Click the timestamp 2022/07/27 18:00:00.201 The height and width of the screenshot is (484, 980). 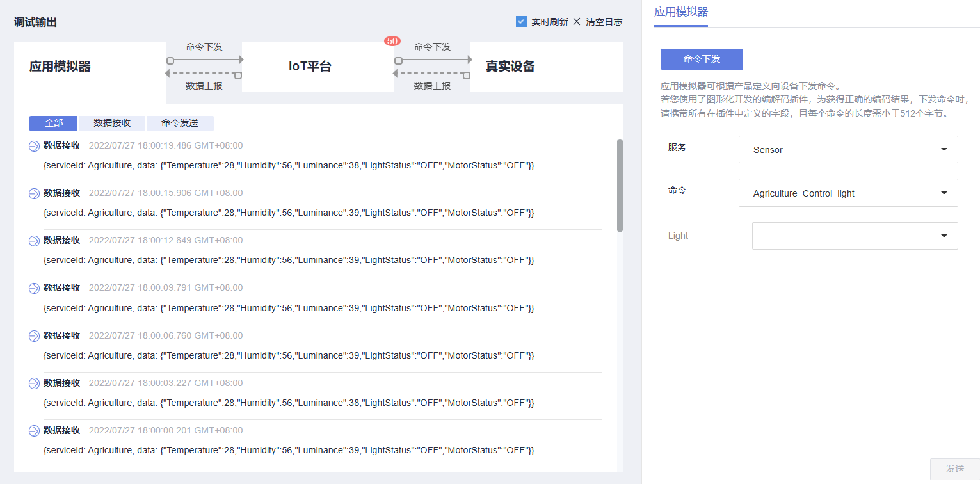click(x=166, y=430)
